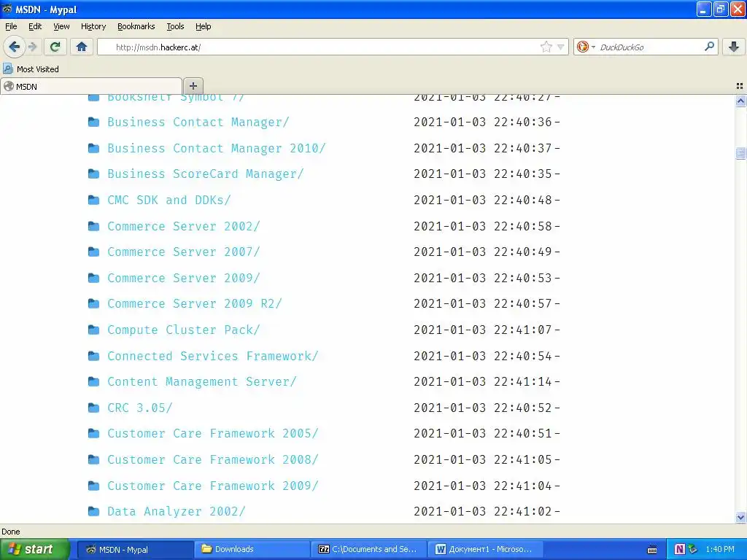Open Compute Cluster Pack/ link
Screen dimensions: 747x560
tap(183, 330)
